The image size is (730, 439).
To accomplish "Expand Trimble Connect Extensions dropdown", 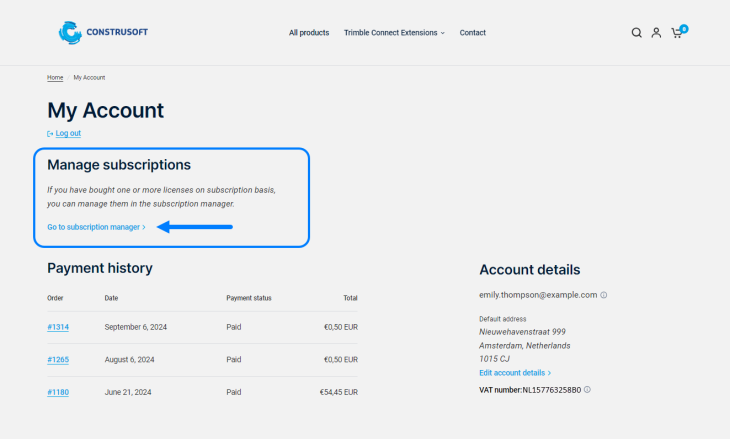I will pyautogui.click(x=394, y=33).
